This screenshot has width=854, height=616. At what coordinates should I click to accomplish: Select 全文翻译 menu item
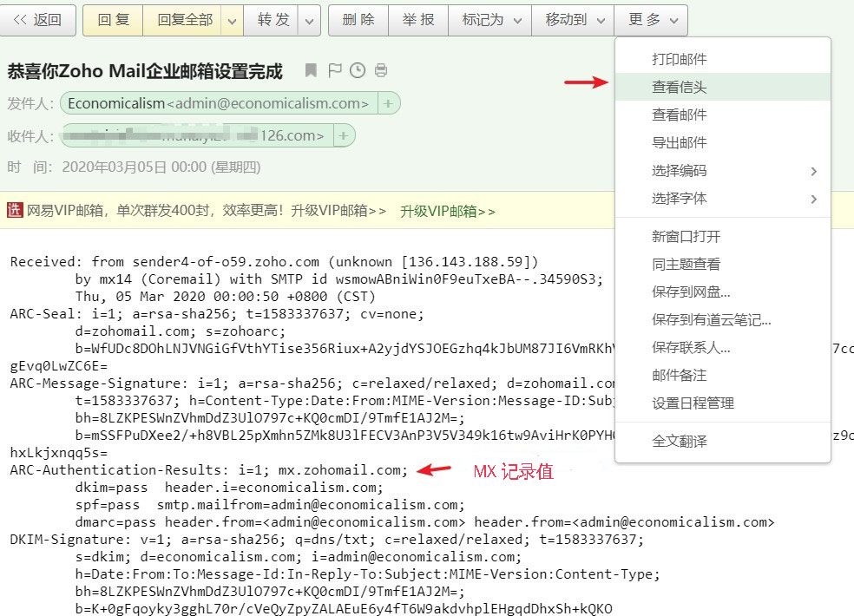pyautogui.click(x=723, y=441)
